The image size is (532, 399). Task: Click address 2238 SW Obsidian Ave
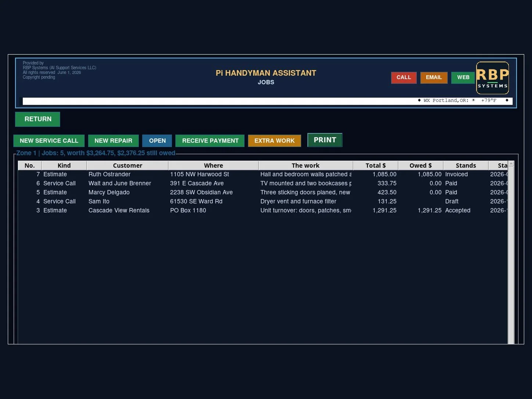[x=201, y=192]
